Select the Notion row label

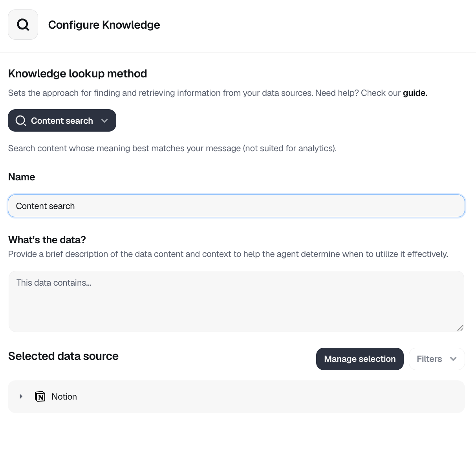click(64, 396)
